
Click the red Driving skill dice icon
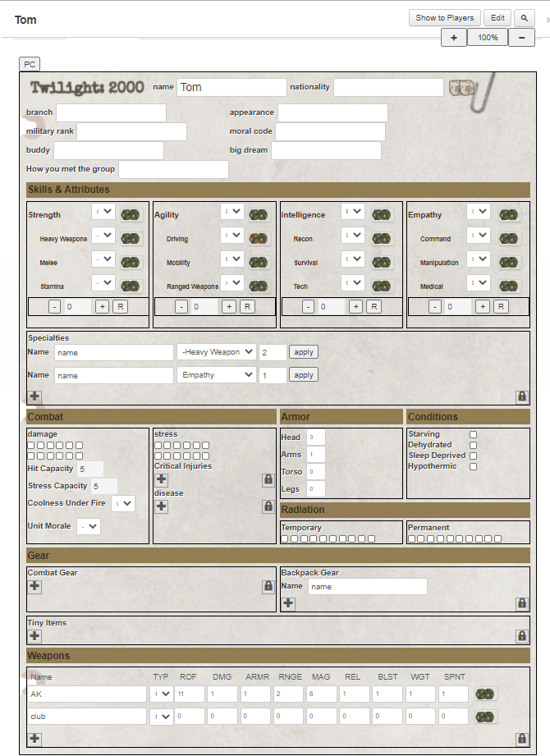(259, 239)
